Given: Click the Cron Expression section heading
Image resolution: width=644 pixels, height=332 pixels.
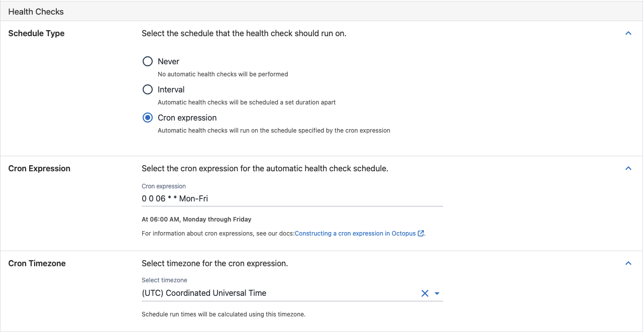Looking at the screenshot, I should [x=39, y=168].
